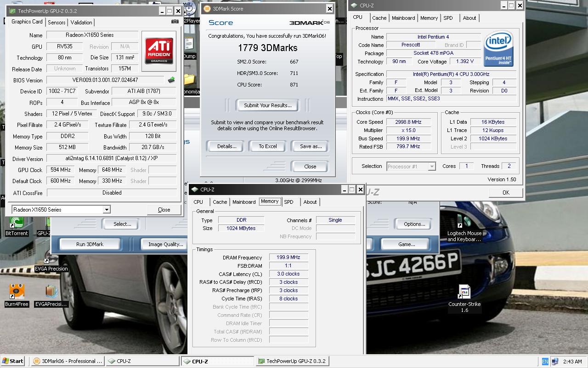
Task: Click Submit Your Results button
Action: pyautogui.click(x=267, y=105)
